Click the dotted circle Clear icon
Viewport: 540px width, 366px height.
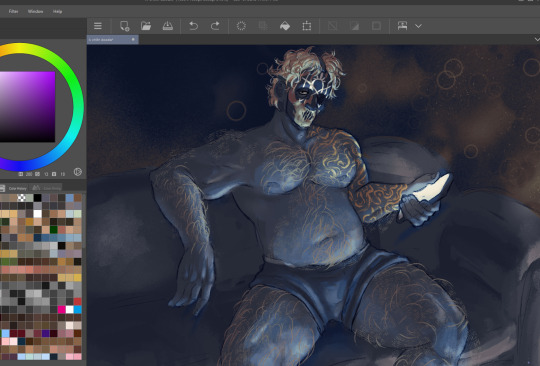click(x=241, y=26)
